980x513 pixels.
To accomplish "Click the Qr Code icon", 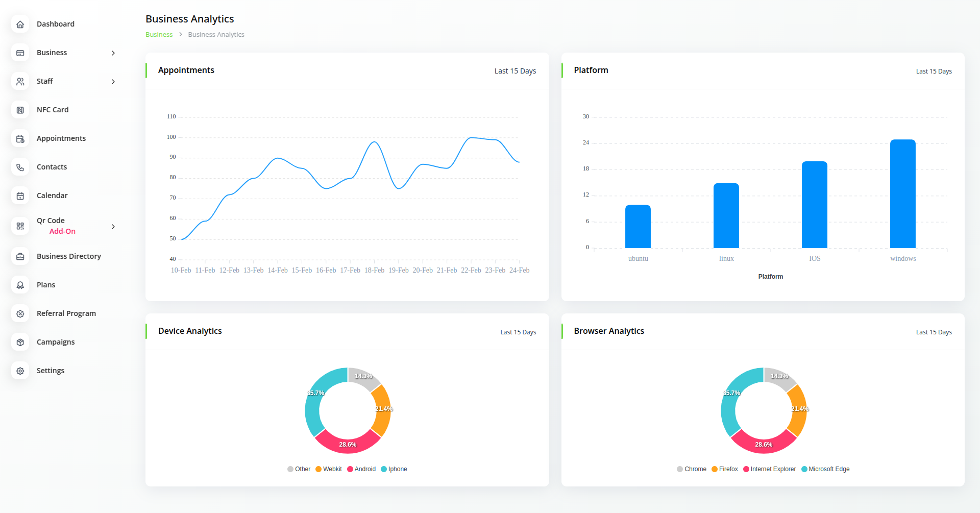I will pos(20,226).
